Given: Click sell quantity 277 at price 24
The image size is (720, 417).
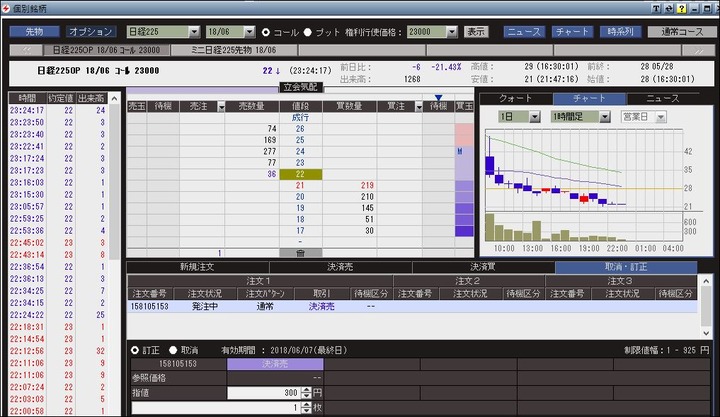Looking at the screenshot, I should tap(252, 152).
